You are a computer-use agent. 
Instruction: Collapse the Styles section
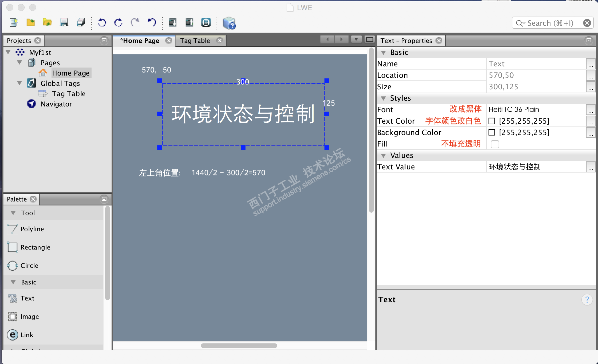tap(383, 98)
